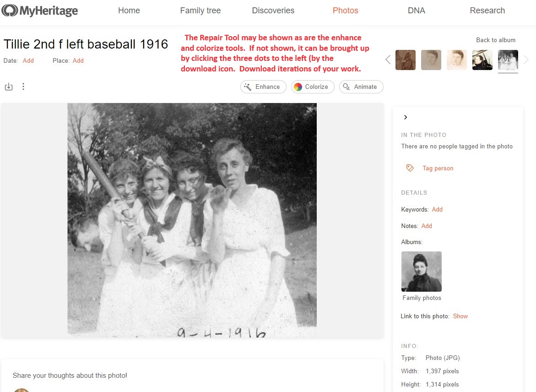Click the share your thoughts comment field
The image size is (536, 392).
(x=192, y=376)
